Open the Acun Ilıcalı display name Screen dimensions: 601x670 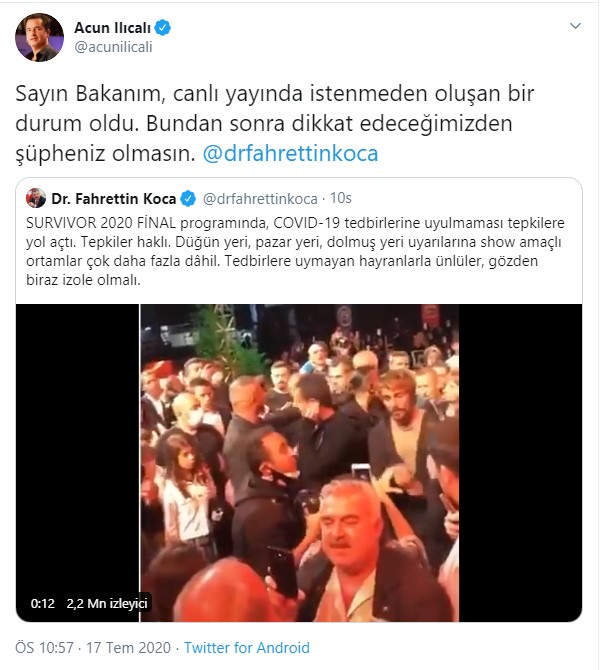point(112,27)
